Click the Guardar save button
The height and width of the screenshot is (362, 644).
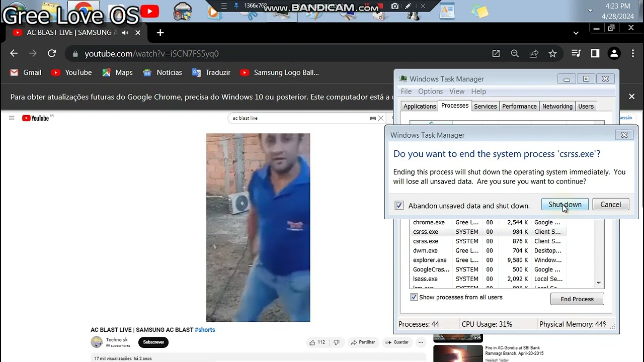pyautogui.click(x=397, y=342)
